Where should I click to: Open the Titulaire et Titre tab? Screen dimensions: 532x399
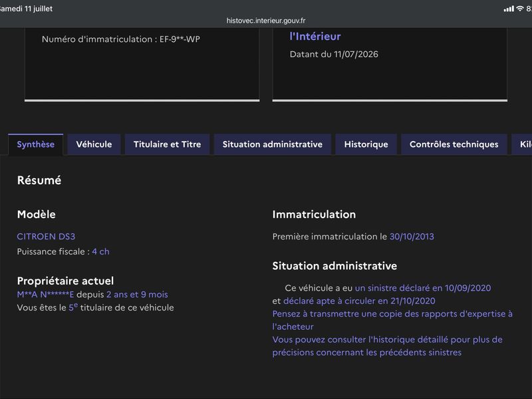pyautogui.click(x=168, y=144)
